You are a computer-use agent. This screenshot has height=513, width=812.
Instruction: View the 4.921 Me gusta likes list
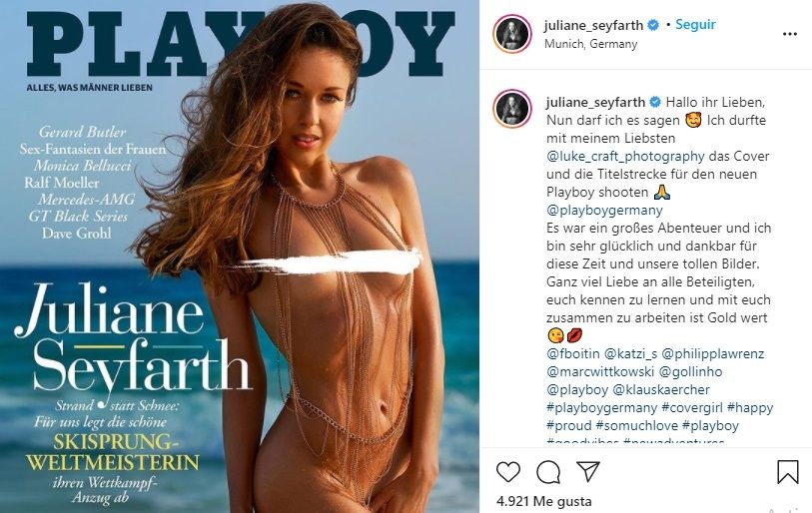click(543, 501)
